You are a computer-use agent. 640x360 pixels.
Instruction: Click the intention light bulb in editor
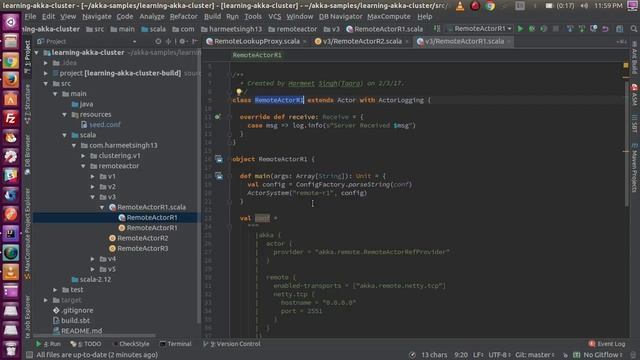(239, 92)
